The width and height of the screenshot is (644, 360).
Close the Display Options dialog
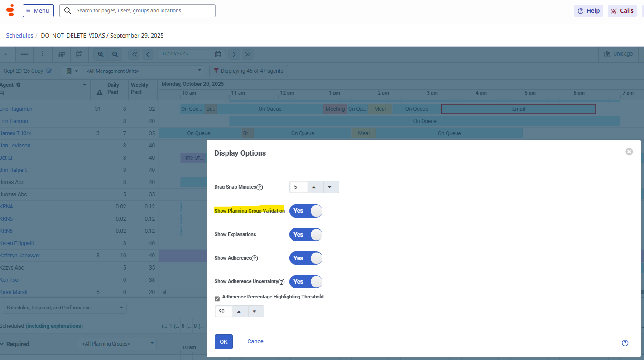click(x=629, y=152)
